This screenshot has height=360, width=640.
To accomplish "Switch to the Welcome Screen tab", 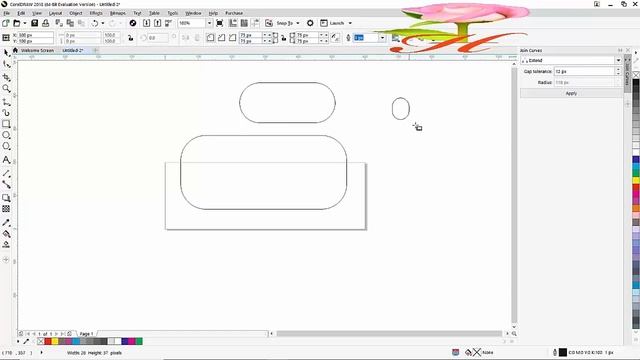I will pos(37,51).
